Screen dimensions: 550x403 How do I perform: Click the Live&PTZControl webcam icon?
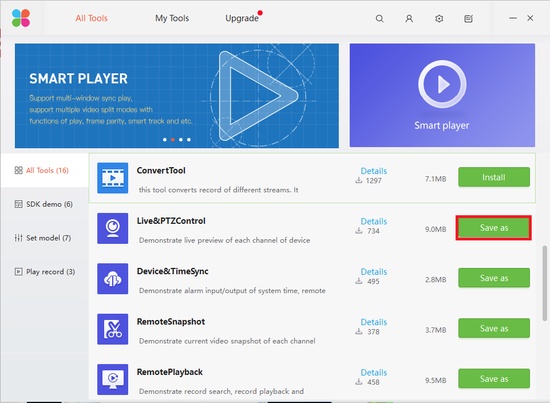coord(113,228)
